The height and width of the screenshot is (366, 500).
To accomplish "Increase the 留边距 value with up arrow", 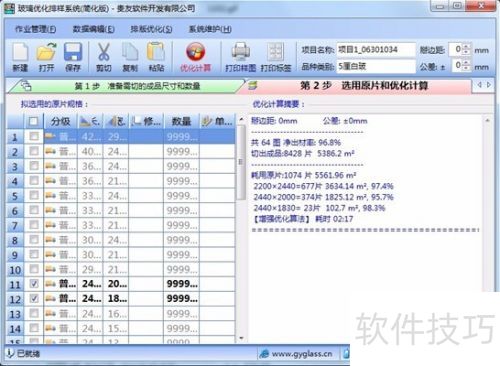I will [466, 46].
